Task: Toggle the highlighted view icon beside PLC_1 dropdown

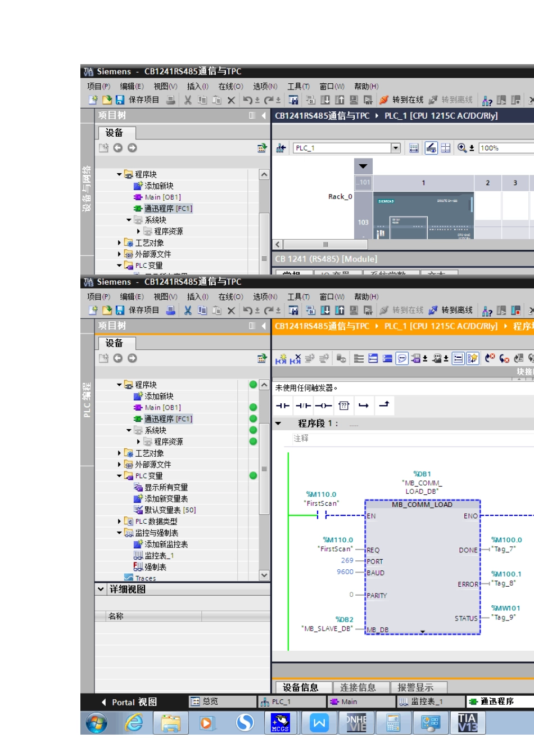Action: 431,148
